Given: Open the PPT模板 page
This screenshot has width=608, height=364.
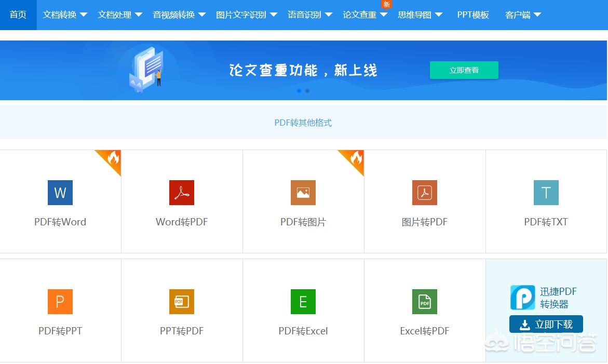Looking at the screenshot, I should click(x=473, y=15).
